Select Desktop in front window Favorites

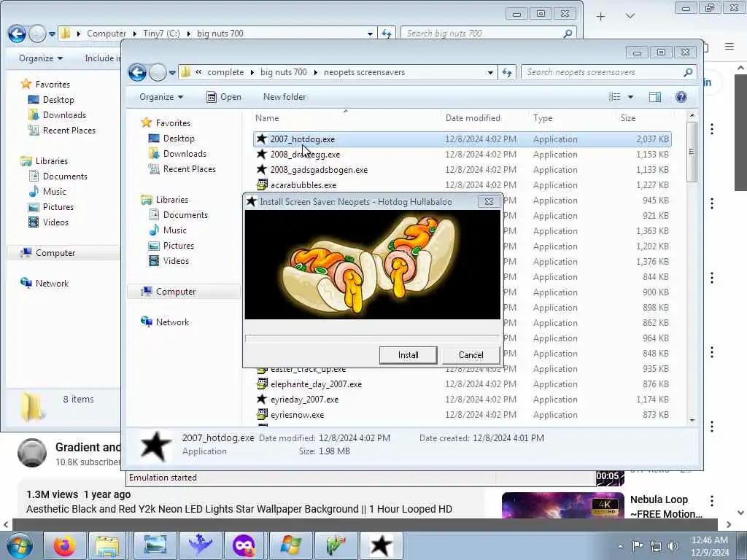click(x=179, y=138)
